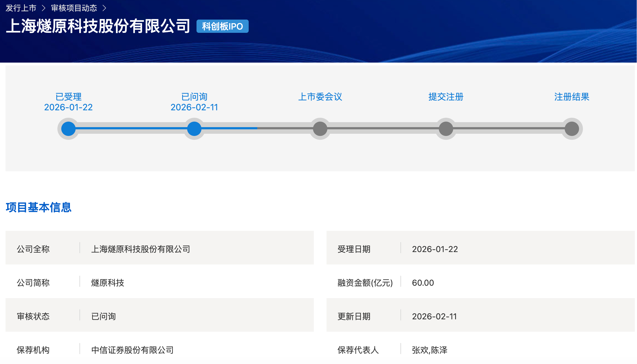Select the 上市委会议 stage label
Viewport: 637px width, 364px height.
click(320, 97)
